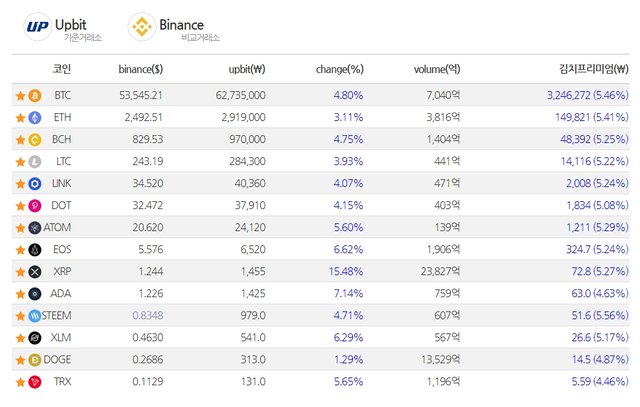
Task: Toggle favorite star for STEEM row
Action: 20,316
